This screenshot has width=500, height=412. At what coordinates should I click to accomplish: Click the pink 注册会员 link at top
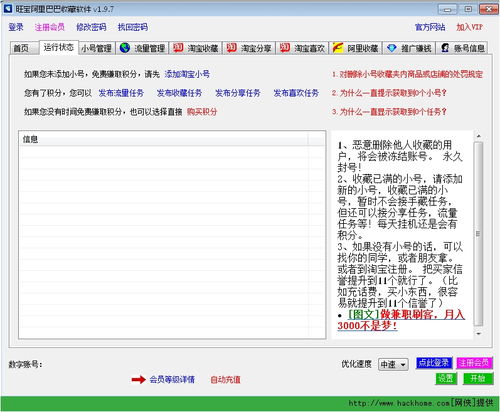point(50,27)
